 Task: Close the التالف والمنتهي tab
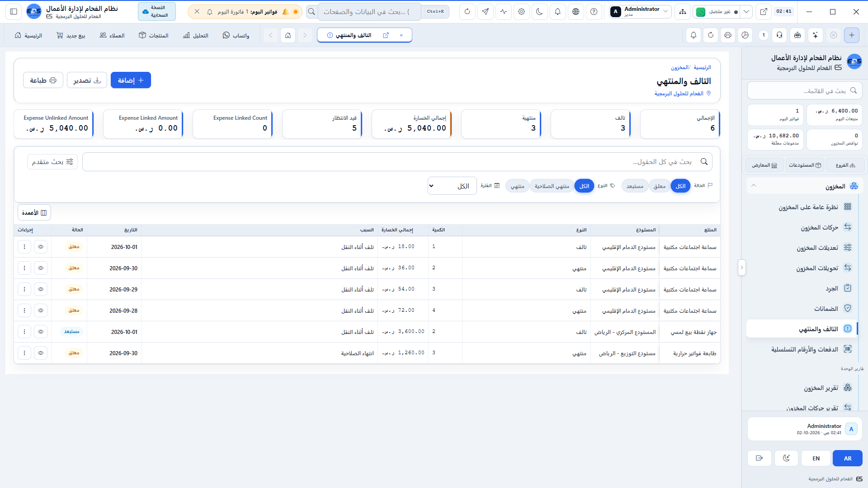point(401,35)
